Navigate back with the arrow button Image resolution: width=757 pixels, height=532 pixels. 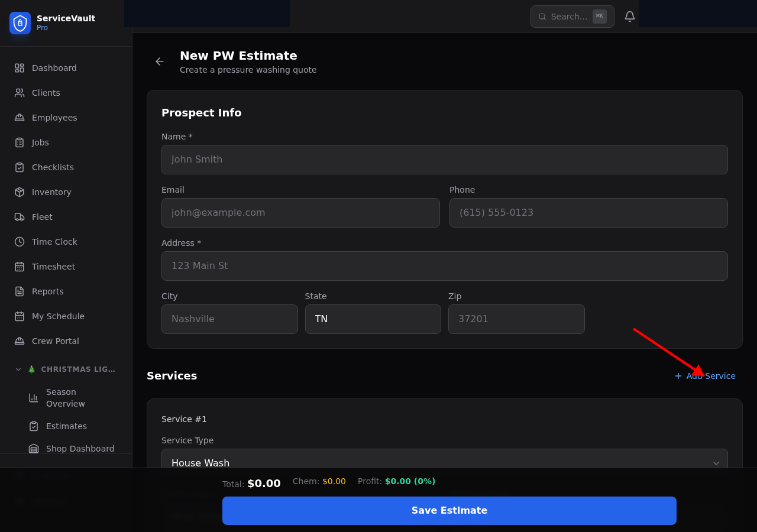(x=159, y=61)
